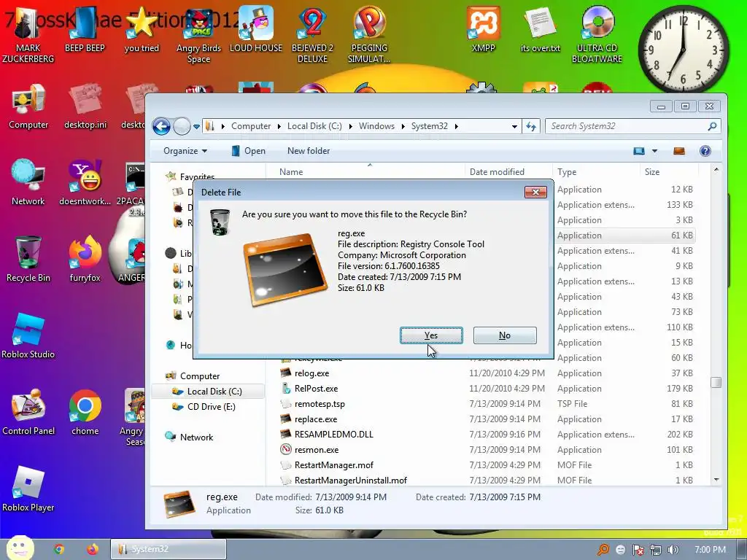The width and height of the screenshot is (747, 560).
Task: Open the view options dropdown arrow
Action: [654, 151]
